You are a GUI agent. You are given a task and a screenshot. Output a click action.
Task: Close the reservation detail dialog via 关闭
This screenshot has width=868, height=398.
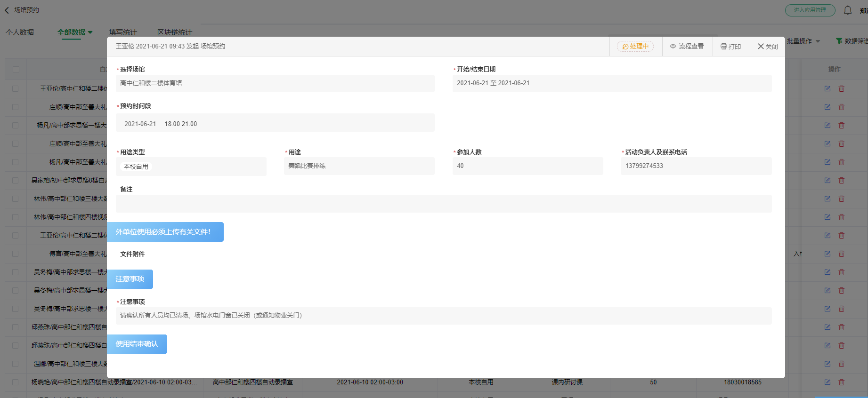click(x=767, y=46)
